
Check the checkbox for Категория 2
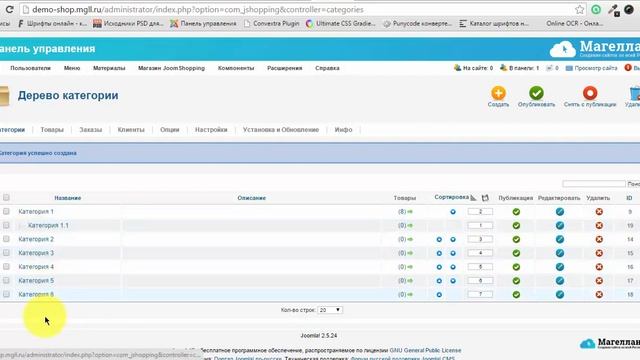6,239
